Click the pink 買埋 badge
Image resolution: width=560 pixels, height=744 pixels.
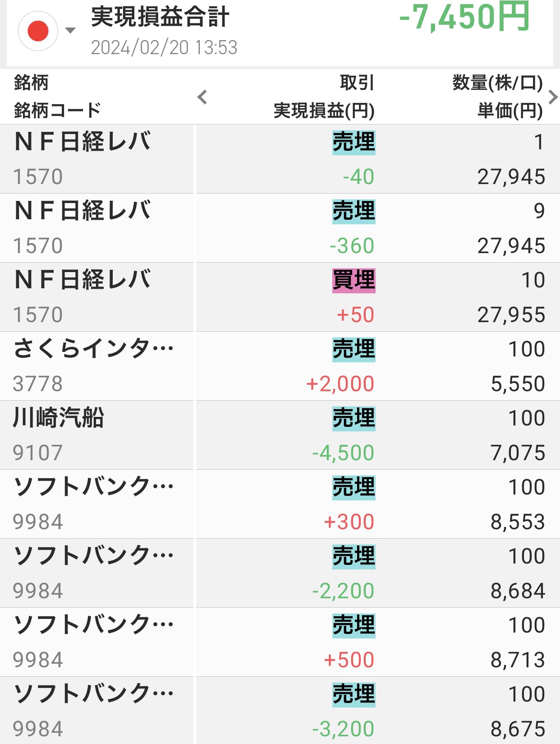353,280
